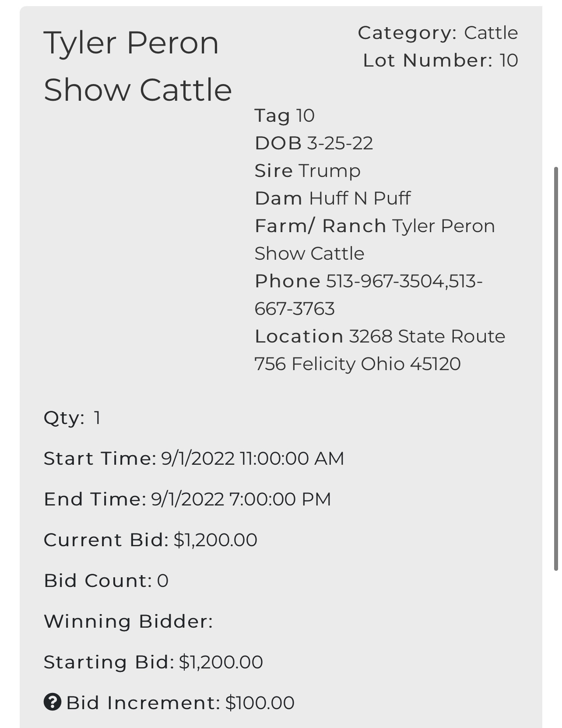Click the Bid Increment help question-mark icon
This screenshot has width=562, height=728.
coord(53,702)
